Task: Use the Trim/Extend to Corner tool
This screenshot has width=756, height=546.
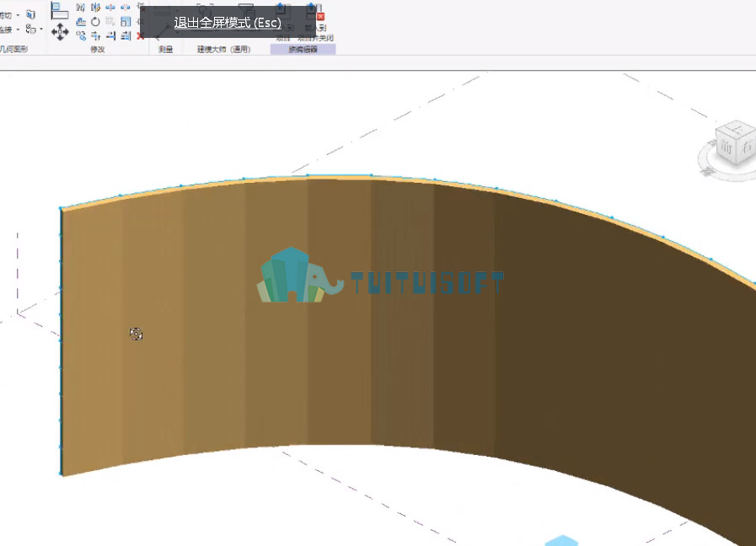Action: point(95,35)
